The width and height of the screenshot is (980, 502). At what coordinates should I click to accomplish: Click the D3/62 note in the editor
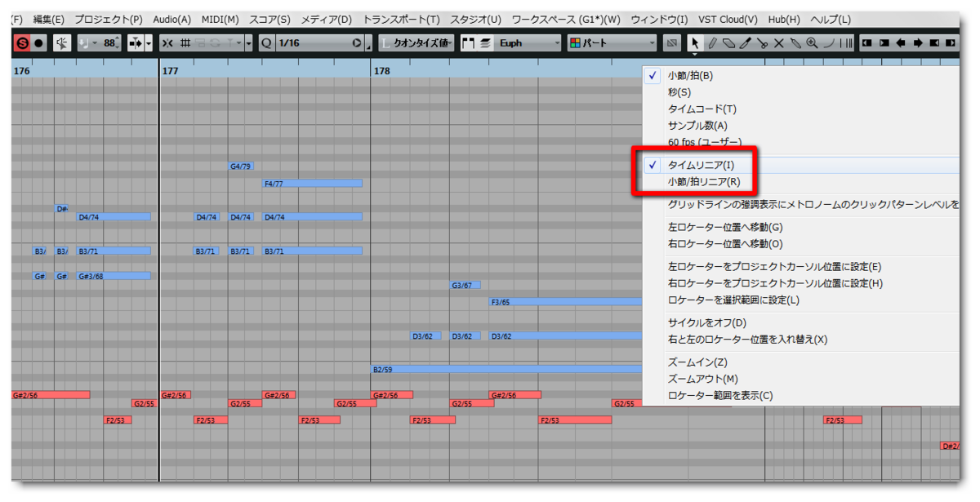425,335
